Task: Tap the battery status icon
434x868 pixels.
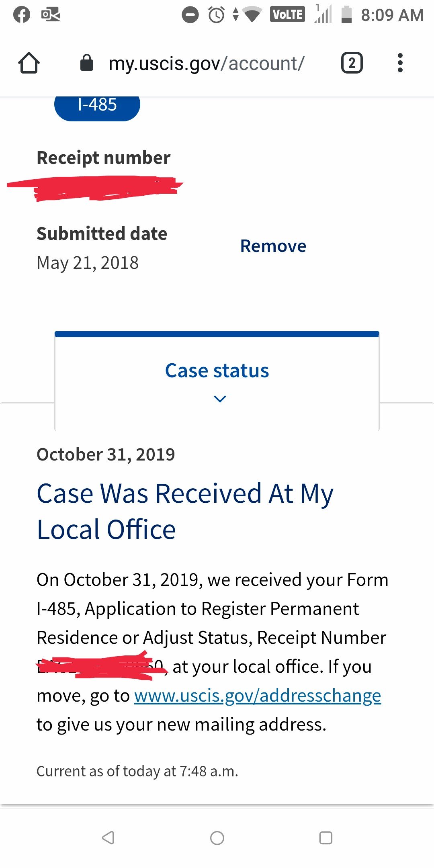Action: tap(346, 15)
